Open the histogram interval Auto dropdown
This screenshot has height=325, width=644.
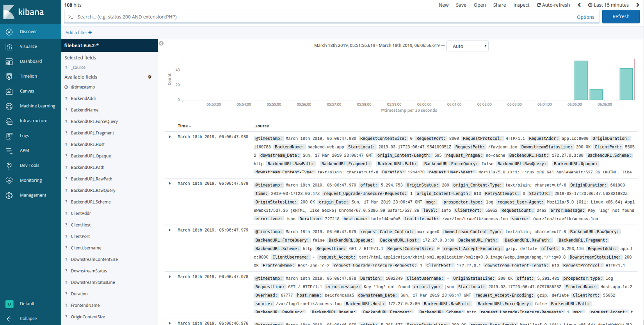tap(467, 46)
